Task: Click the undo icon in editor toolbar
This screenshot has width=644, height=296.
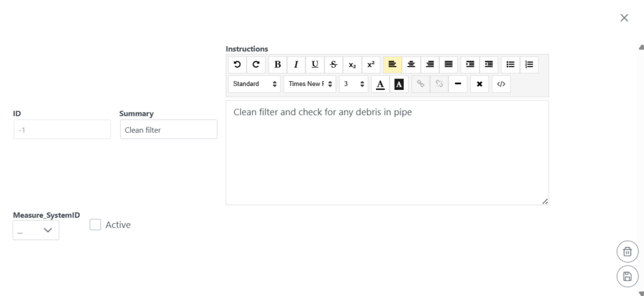Action: (x=237, y=64)
